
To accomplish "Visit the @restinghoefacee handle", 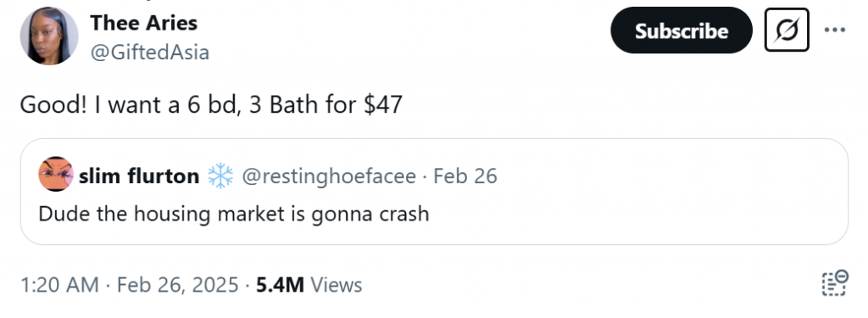I will 329,176.
